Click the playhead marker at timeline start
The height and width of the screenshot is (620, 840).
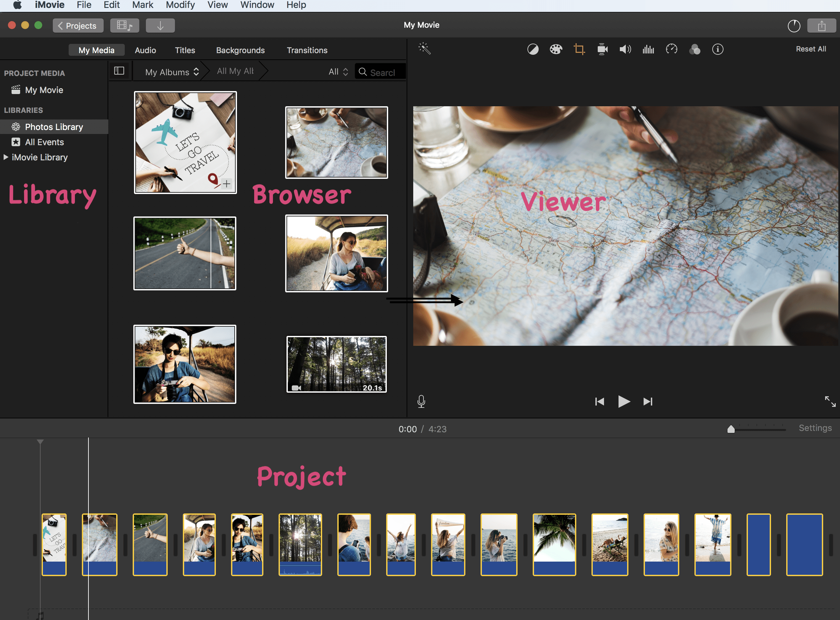coord(40,442)
